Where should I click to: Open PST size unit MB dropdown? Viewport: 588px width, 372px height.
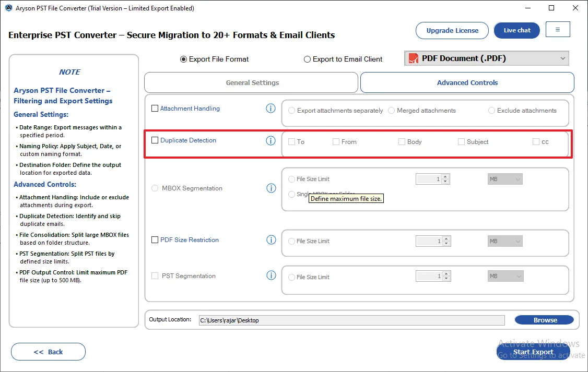pyautogui.click(x=505, y=276)
